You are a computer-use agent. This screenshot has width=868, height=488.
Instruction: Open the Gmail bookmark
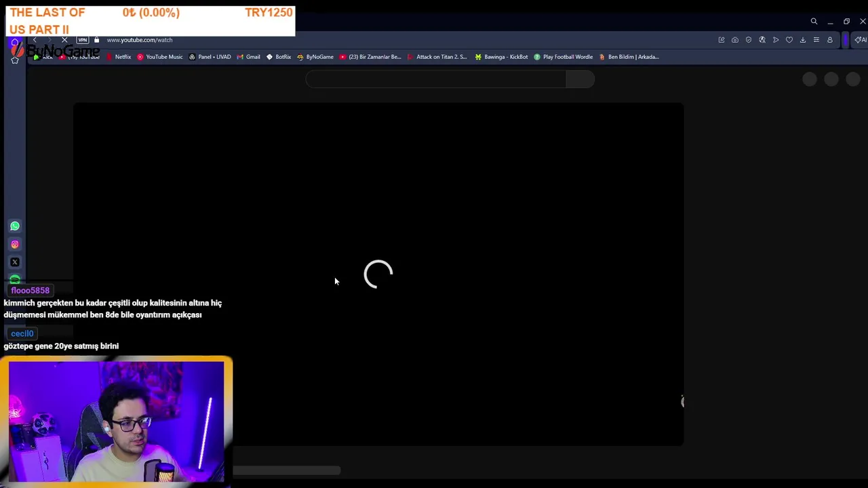click(x=248, y=57)
